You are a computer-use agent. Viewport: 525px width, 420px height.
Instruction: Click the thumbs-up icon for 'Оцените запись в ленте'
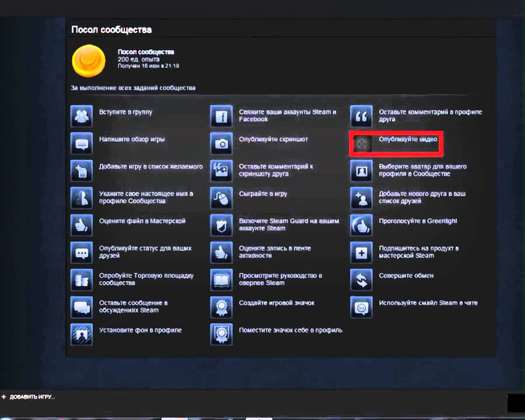pyautogui.click(x=221, y=252)
